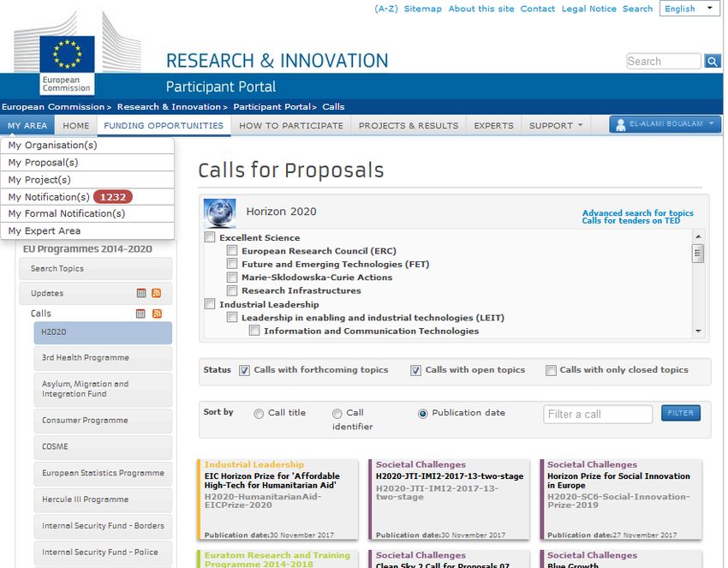This screenshot has height=568, width=728.
Task: Open the Calls calendar icon
Action: 140,314
